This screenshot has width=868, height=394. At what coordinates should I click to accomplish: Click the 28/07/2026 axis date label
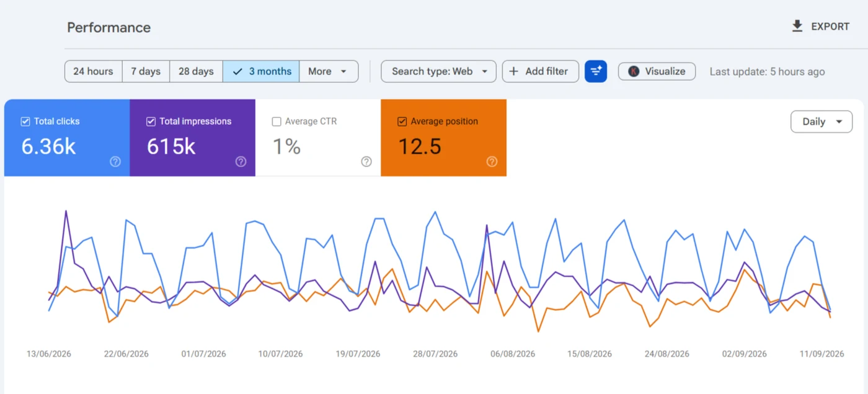(x=435, y=354)
